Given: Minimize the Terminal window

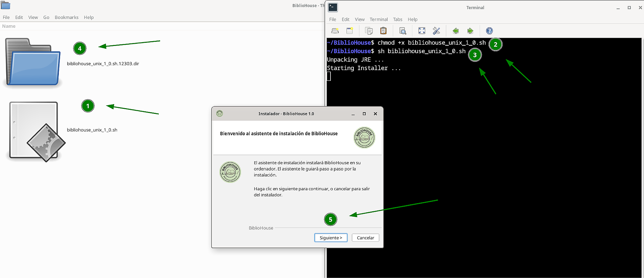Looking at the screenshot, I should coord(618,8).
